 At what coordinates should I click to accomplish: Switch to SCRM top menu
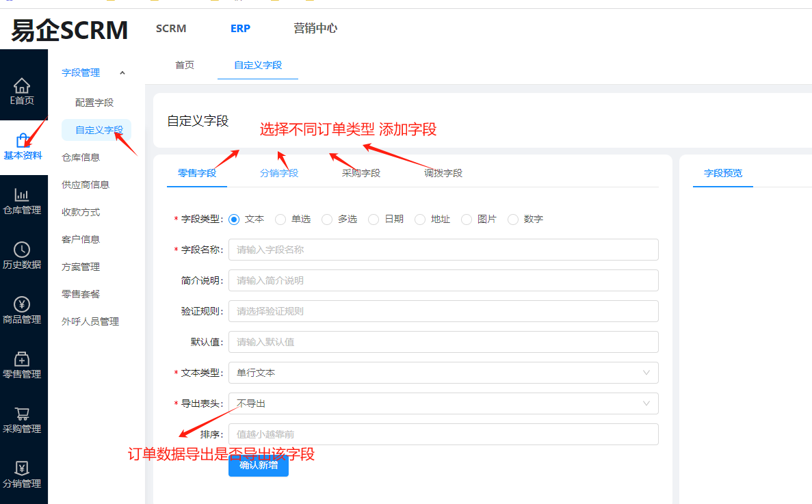pyautogui.click(x=171, y=29)
